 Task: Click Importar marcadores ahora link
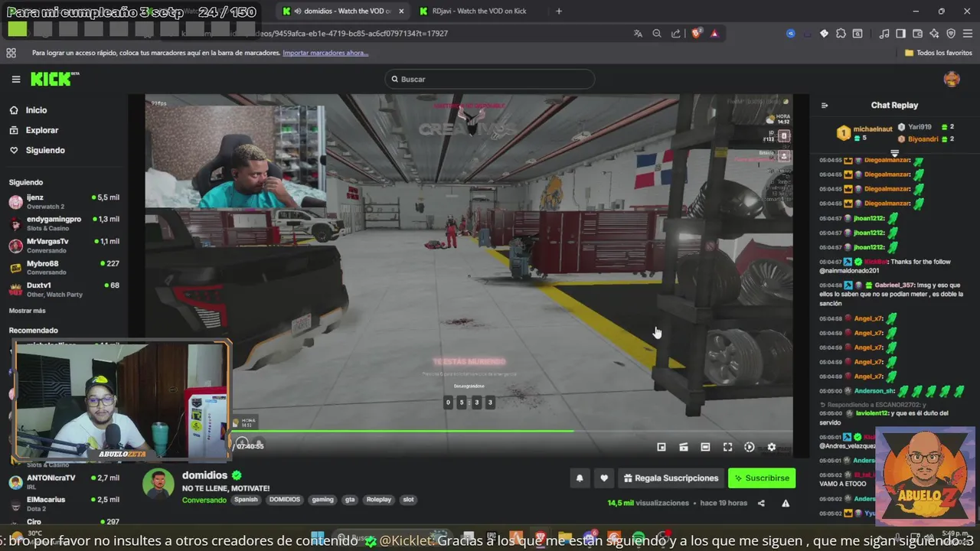pyautogui.click(x=325, y=53)
